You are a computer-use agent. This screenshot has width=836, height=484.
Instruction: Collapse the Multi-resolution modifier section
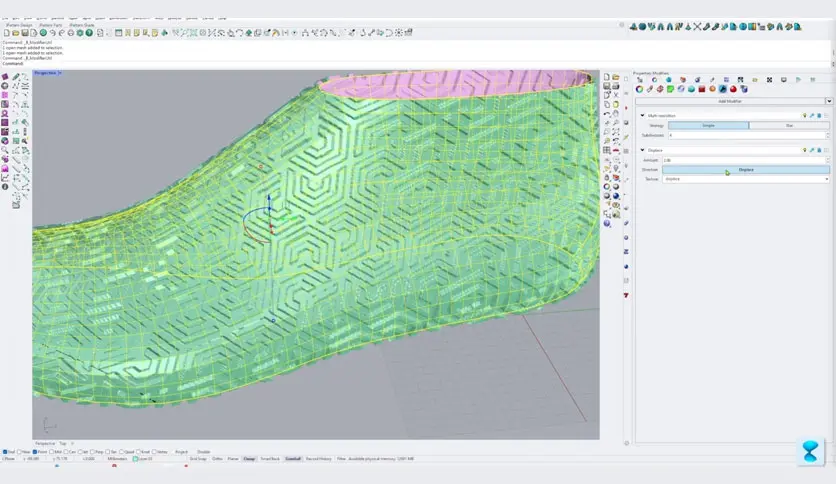(x=642, y=115)
